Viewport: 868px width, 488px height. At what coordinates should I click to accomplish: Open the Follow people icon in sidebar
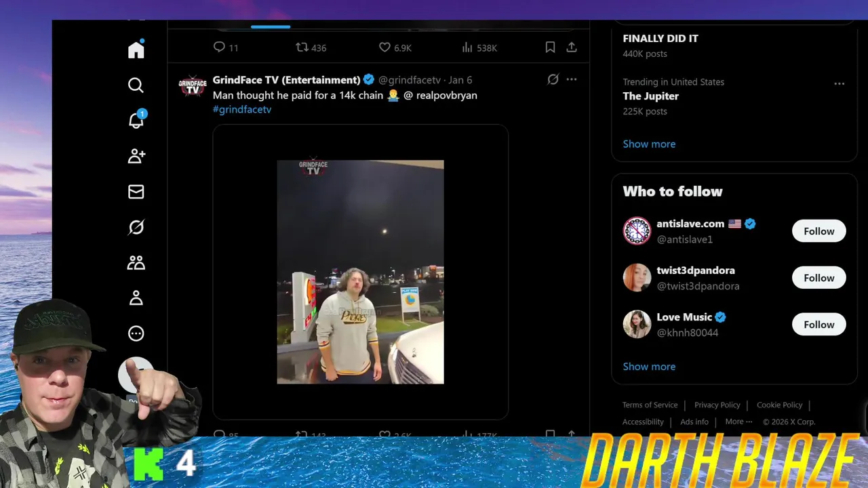[136, 156]
